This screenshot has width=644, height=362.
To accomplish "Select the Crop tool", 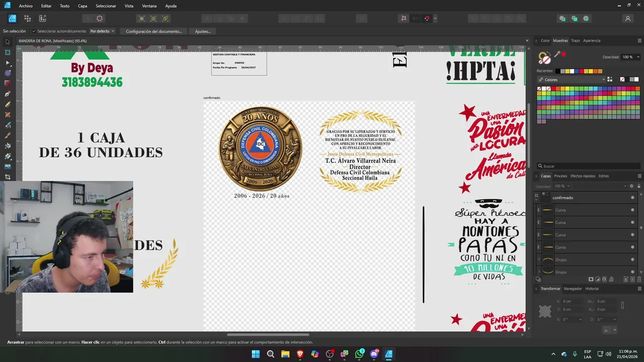I will coord(8,177).
